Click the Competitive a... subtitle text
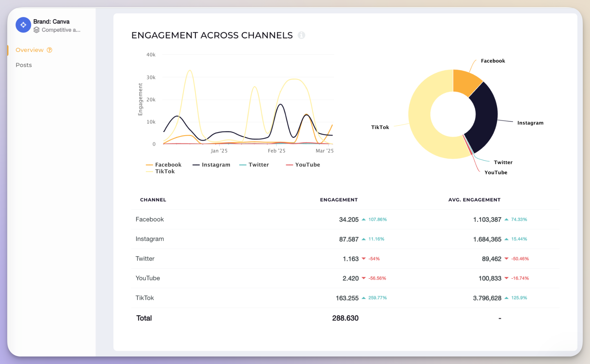This screenshot has width=590, height=364. 61,30
